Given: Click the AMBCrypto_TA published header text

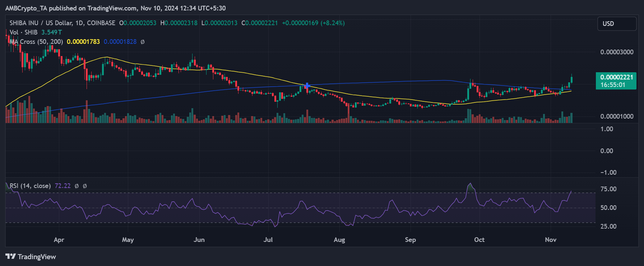Looking at the screenshot, I should click(x=116, y=8).
